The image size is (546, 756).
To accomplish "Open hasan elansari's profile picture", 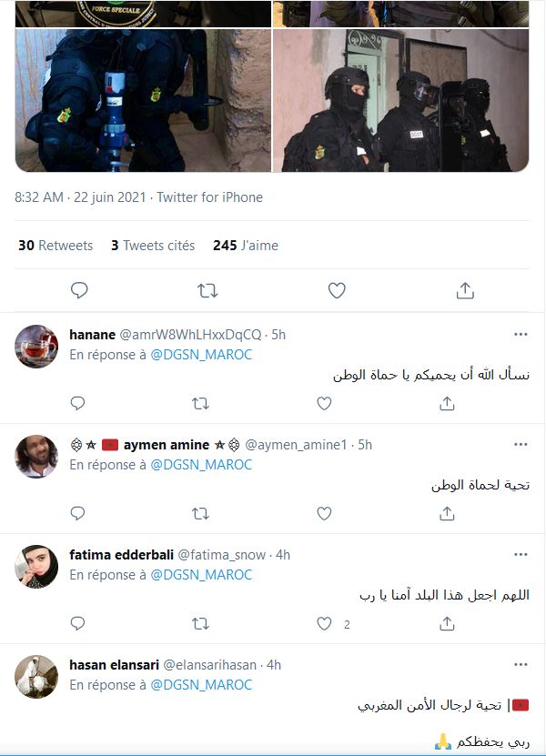I will (36, 677).
